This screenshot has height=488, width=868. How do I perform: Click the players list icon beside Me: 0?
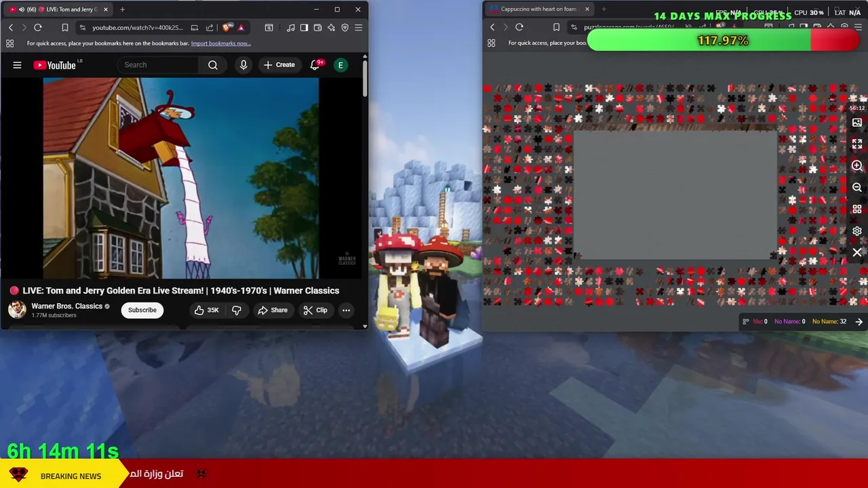coord(746,322)
